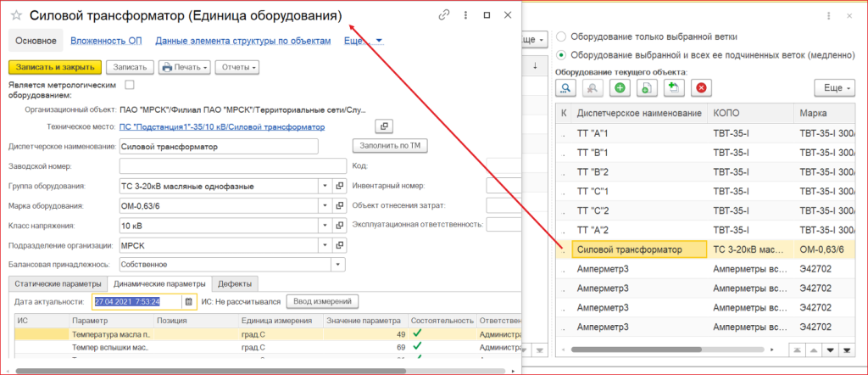868x375 pixels.
Task: Toggle the Является метрологическим оборудованием checkbox
Action: [130, 85]
